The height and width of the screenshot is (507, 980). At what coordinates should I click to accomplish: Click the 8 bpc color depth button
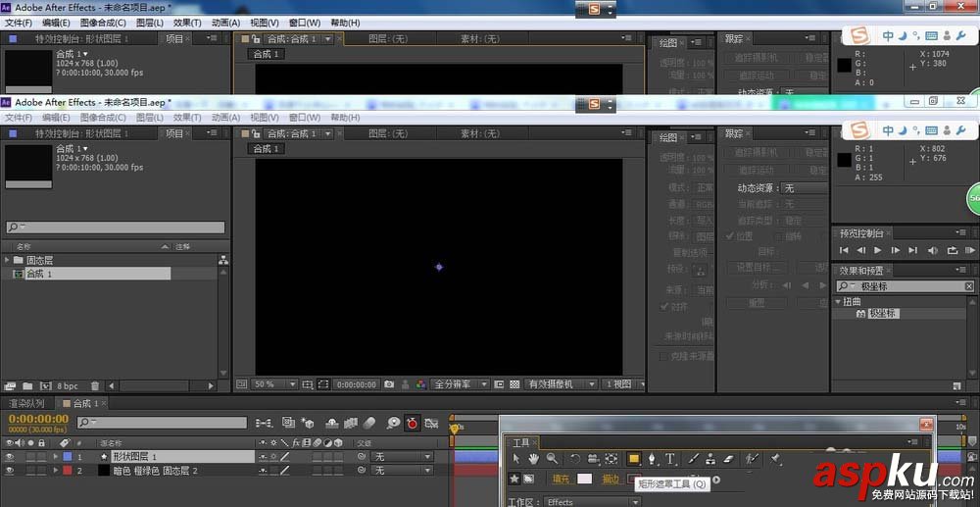[68, 386]
